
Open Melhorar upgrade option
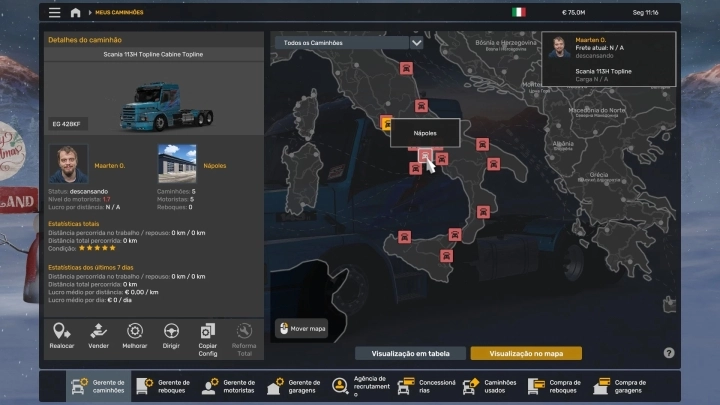135,336
